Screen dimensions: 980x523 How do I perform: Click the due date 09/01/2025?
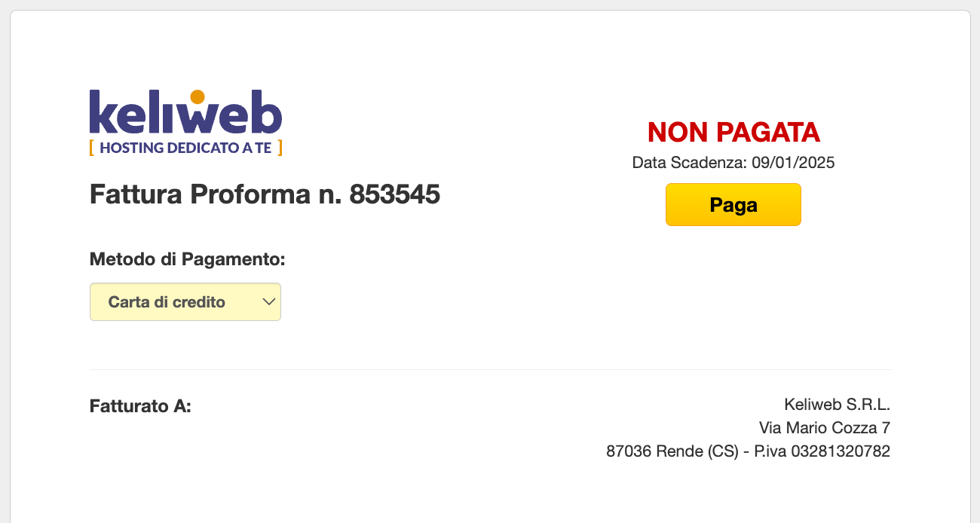[x=793, y=163]
